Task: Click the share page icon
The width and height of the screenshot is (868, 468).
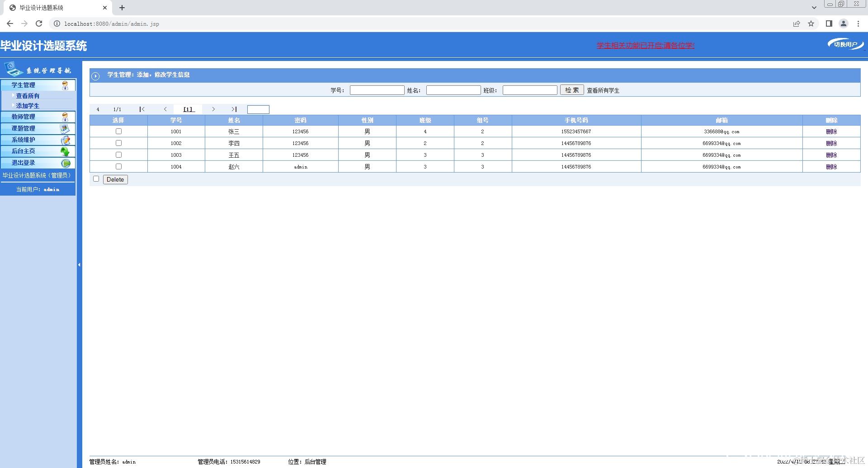Action: pyautogui.click(x=797, y=23)
